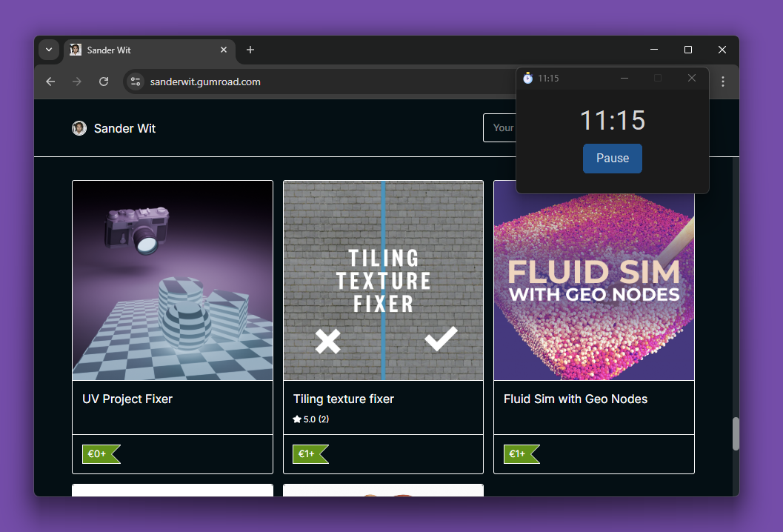Open the UV Project Fixer thumbnail

point(173,280)
